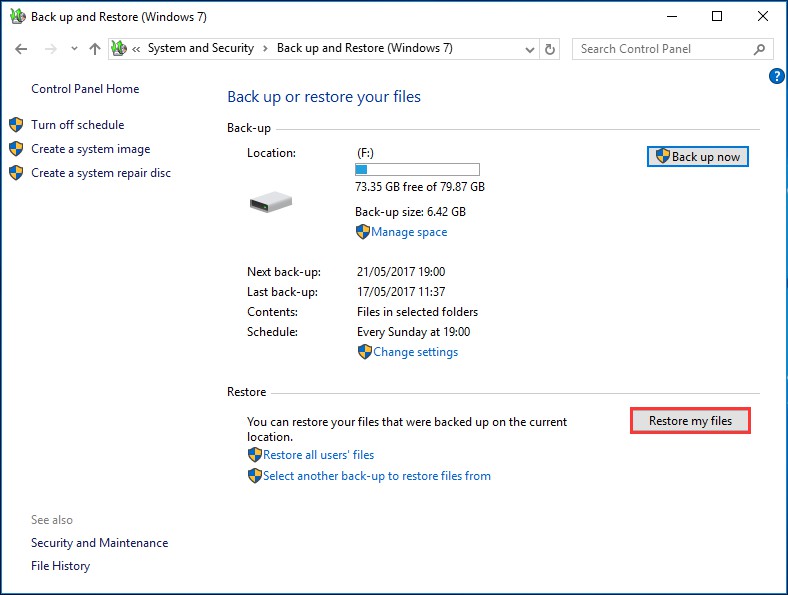Click schedule value 'Every Sunday at 19:00'
This screenshot has height=595, width=788.
pyautogui.click(x=414, y=332)
